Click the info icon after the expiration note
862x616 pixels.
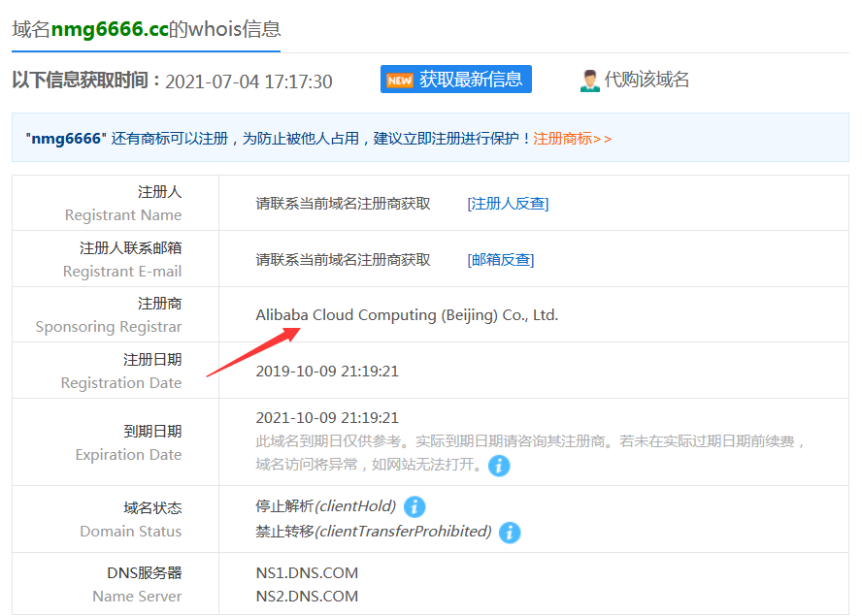(499, 466)
